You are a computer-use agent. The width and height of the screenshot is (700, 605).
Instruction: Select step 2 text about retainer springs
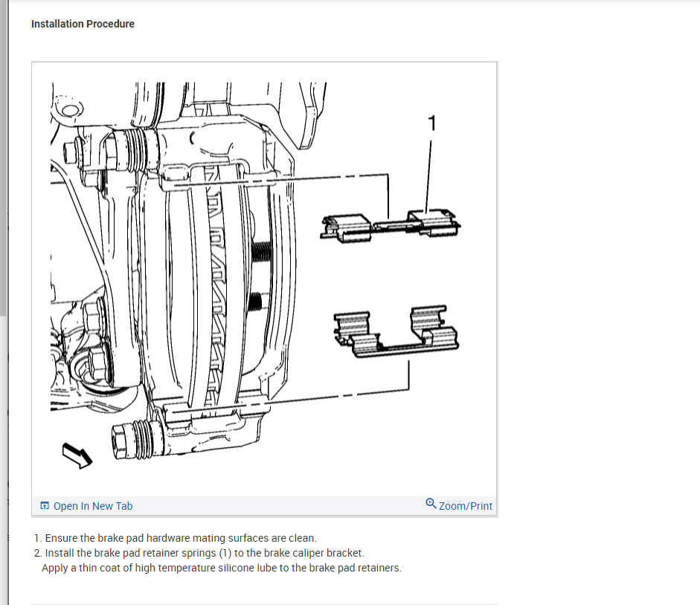[x=205, y=553]
